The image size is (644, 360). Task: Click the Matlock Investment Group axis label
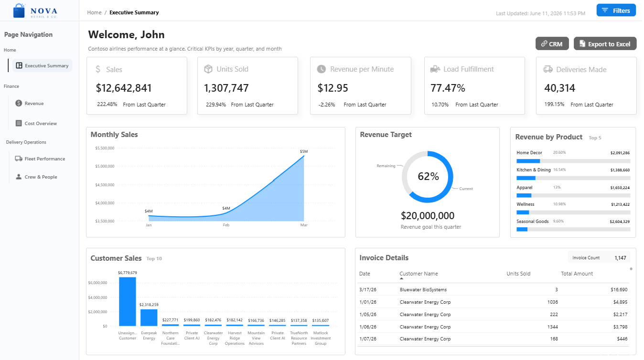click(x=321, y=338)
